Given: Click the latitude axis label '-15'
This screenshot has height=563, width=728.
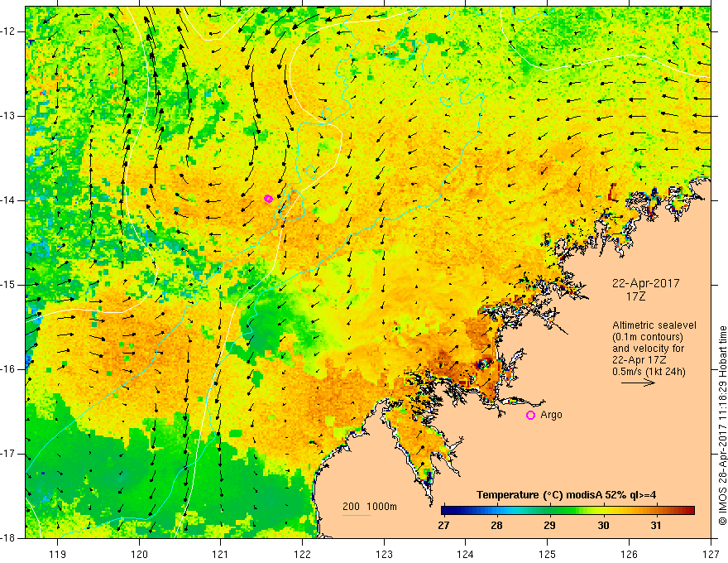Looking at the screenshot, I should tap(9, 285).
